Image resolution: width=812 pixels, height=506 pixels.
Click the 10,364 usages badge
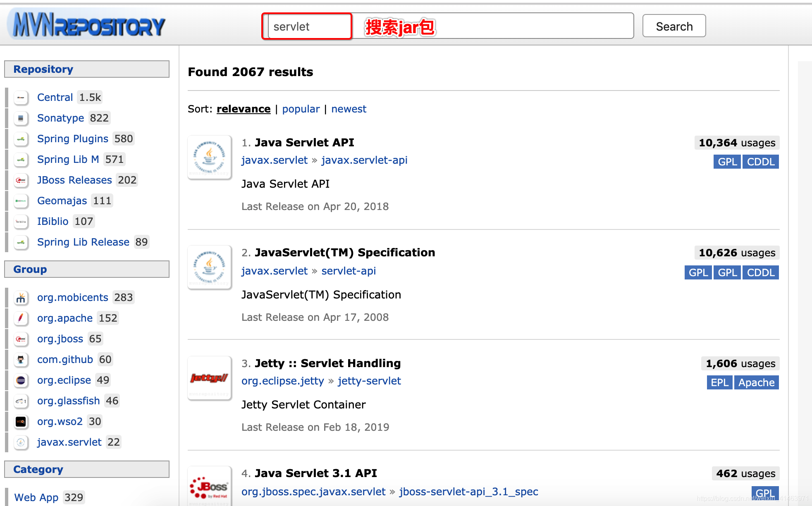(x=737, y=143)
